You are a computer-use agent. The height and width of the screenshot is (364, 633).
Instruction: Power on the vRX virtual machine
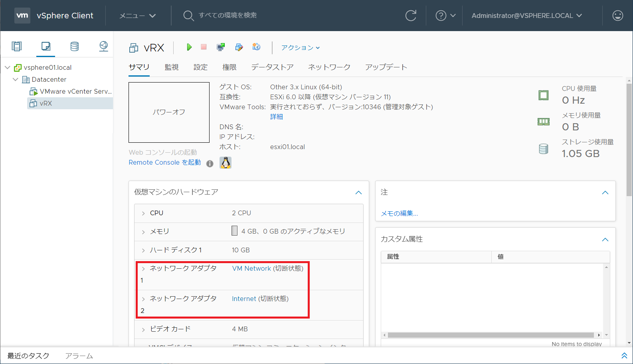(189, 47)
